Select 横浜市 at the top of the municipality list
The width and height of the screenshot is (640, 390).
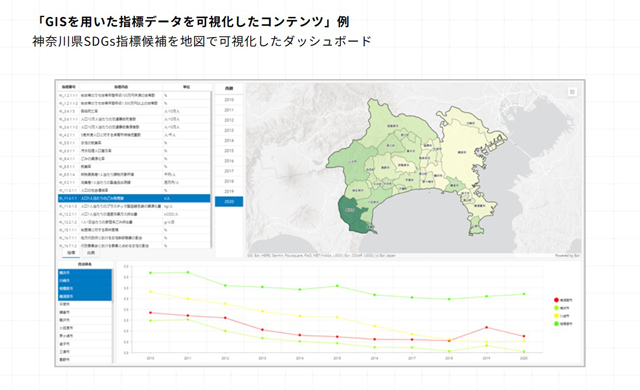coord(85,273)
